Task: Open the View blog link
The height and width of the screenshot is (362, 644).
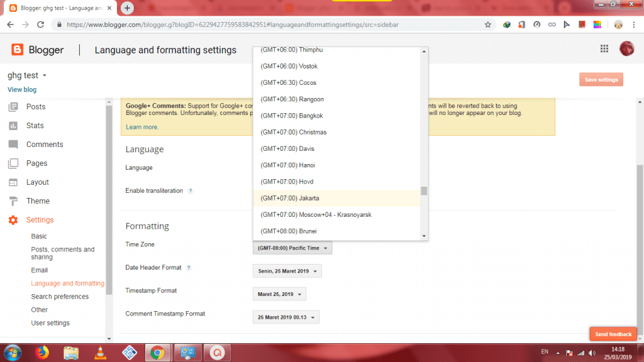Action: pyautogui.click(x=22, y=89)
